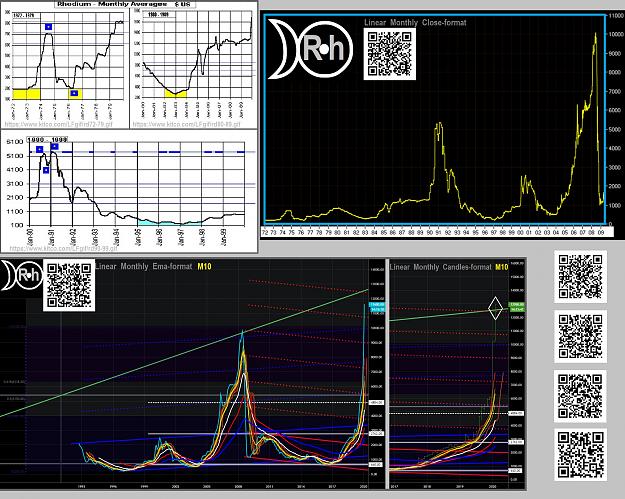Click blue square marker inside yellow box at 1976 trough

click(x=74, y=93)
